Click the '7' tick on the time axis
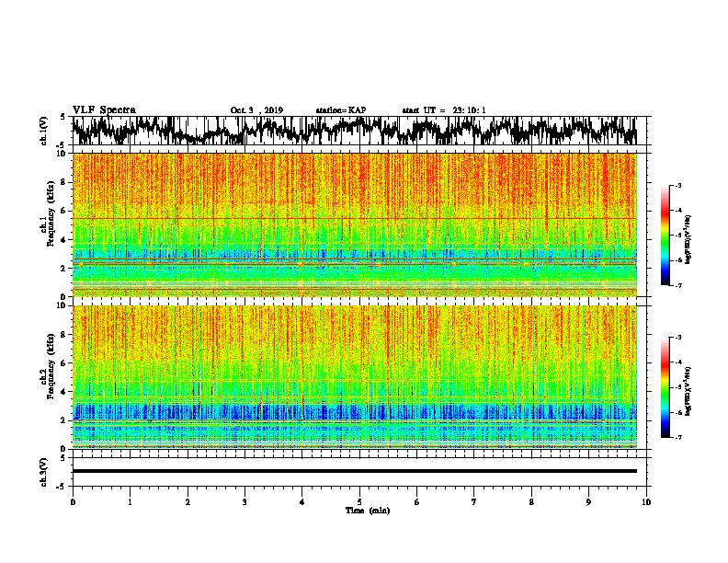Screen dimensions: 728x563 (x=474, y=502)
